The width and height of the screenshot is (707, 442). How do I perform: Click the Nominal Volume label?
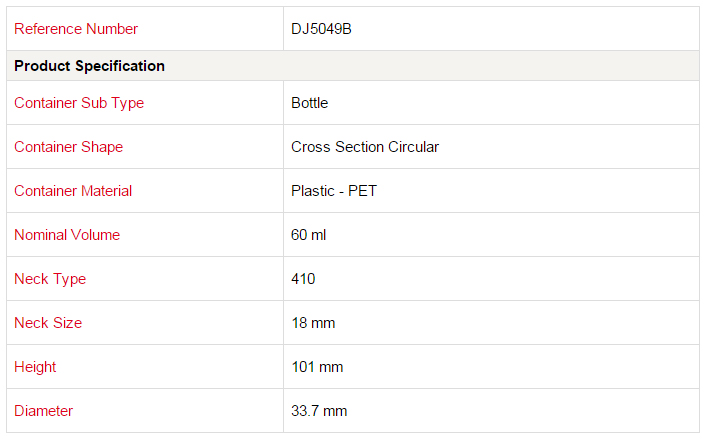(x=67, y=235)
